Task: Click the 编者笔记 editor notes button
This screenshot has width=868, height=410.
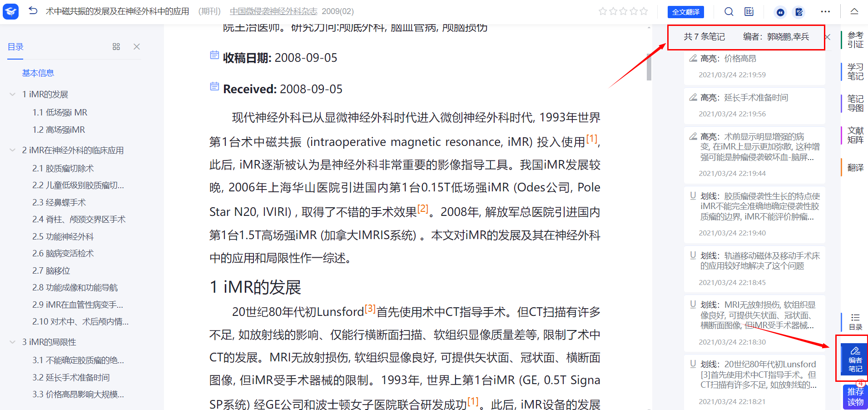Action: pyautogui.click(x=855, y=359)
